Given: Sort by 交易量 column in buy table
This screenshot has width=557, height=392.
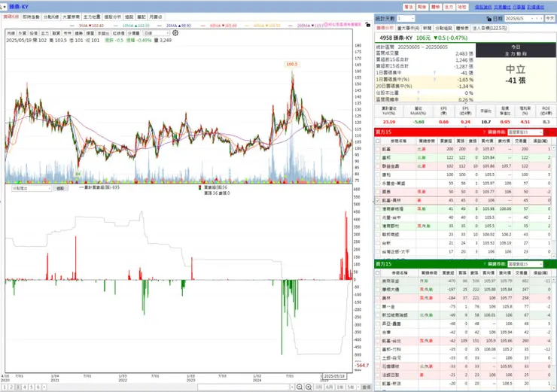Looking at the screenshot, I should tap(522, 141).
